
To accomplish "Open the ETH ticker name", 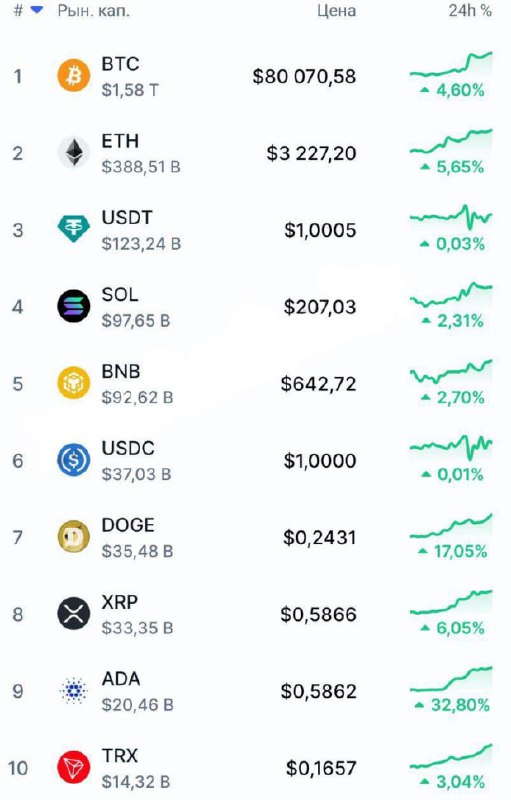I will pyautogui.click(x=120, y=141).
